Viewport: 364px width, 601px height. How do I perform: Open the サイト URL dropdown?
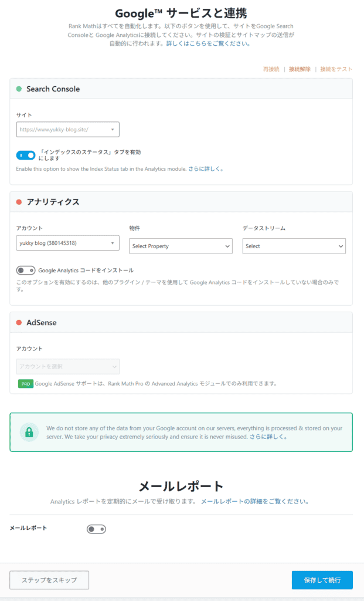click(x=67, y=129)
